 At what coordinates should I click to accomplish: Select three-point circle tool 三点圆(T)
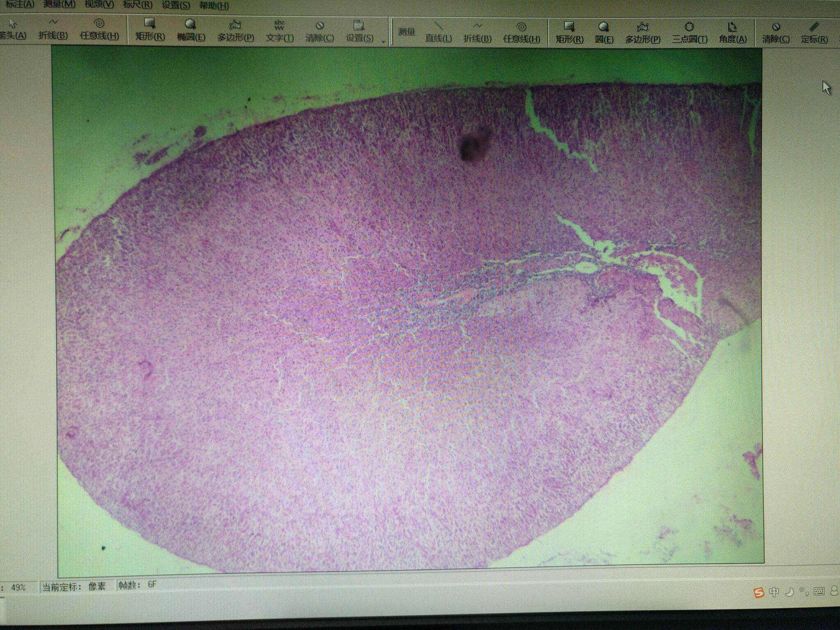pos(689,33)
